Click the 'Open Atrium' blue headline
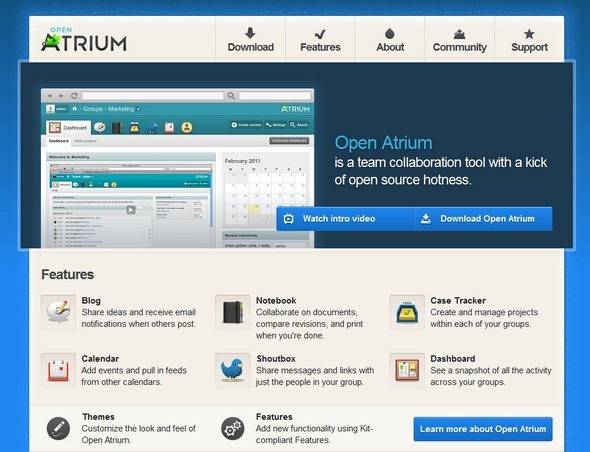This screenshot has width=590, height=452. (x=383, y=143)
